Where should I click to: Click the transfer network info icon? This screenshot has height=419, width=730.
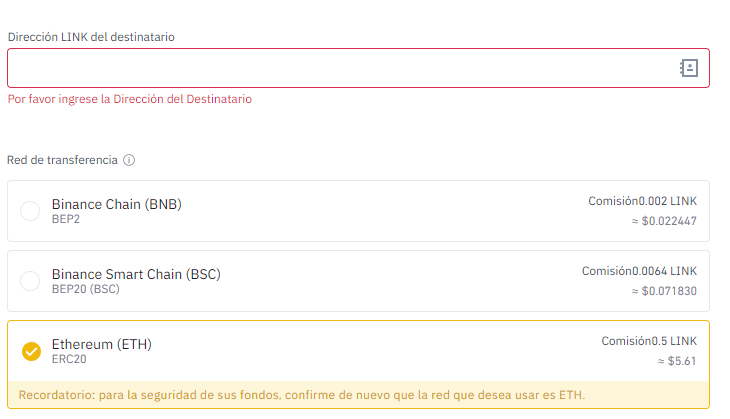[129, 160]
